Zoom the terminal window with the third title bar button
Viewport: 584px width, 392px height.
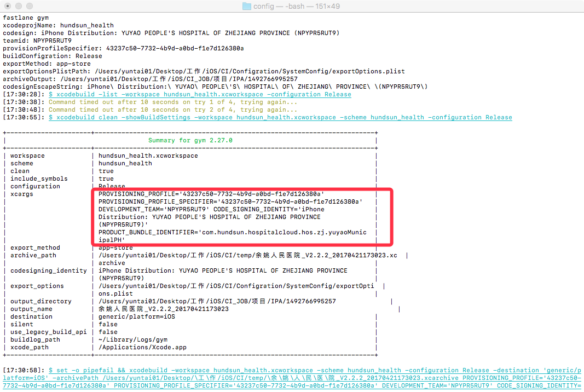pyautogui.click(x=30, y=6)
